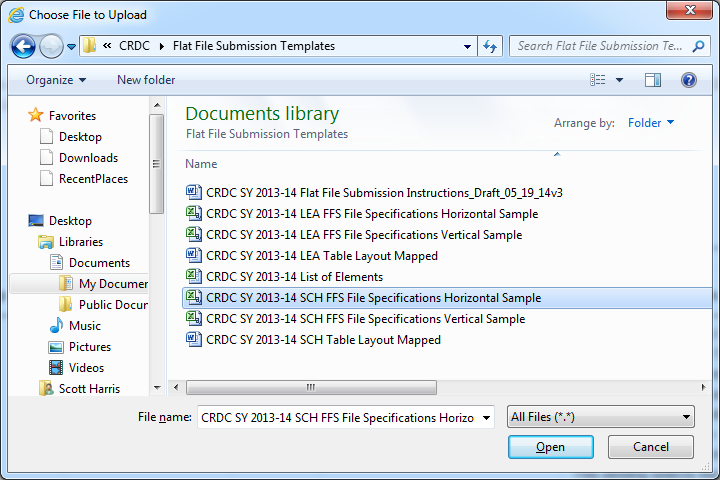The height and width of the screenshot is (480, 720).
Task: Expand the File name history dropdown arrow
Action: (486, 417)
